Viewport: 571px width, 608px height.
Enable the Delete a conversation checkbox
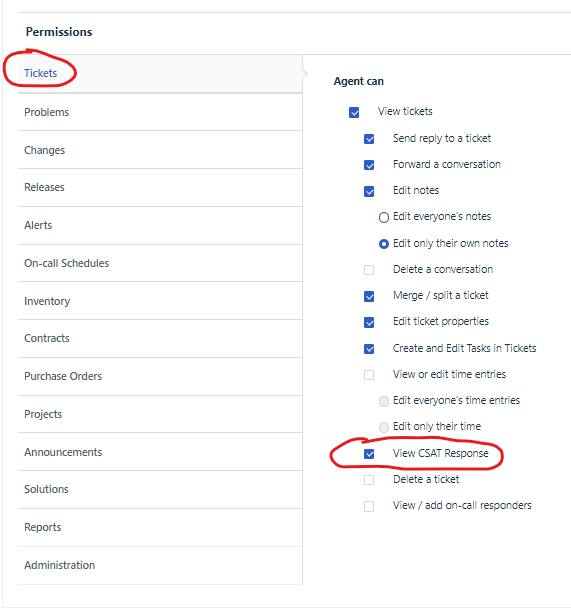click(369, 270)
